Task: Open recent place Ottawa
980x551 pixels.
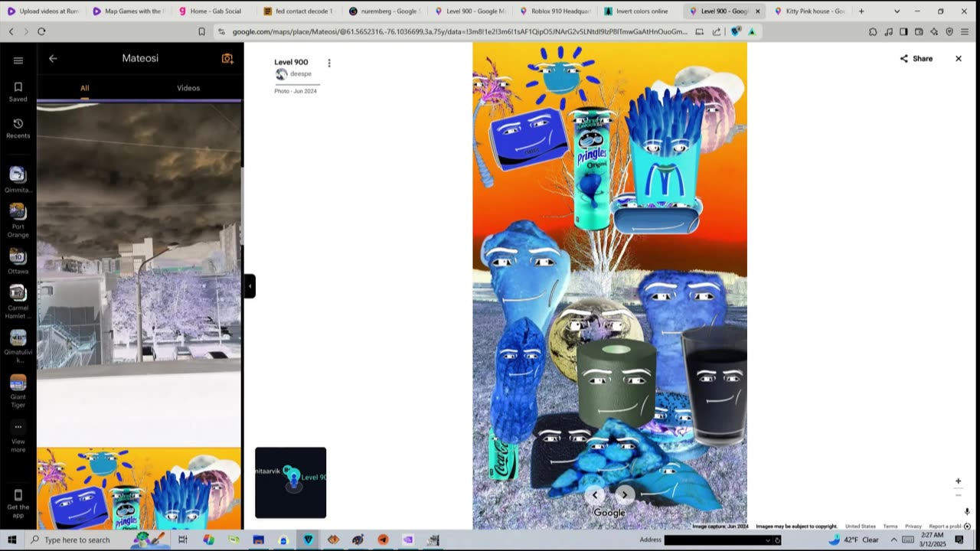Action: [x=18, y=256]
